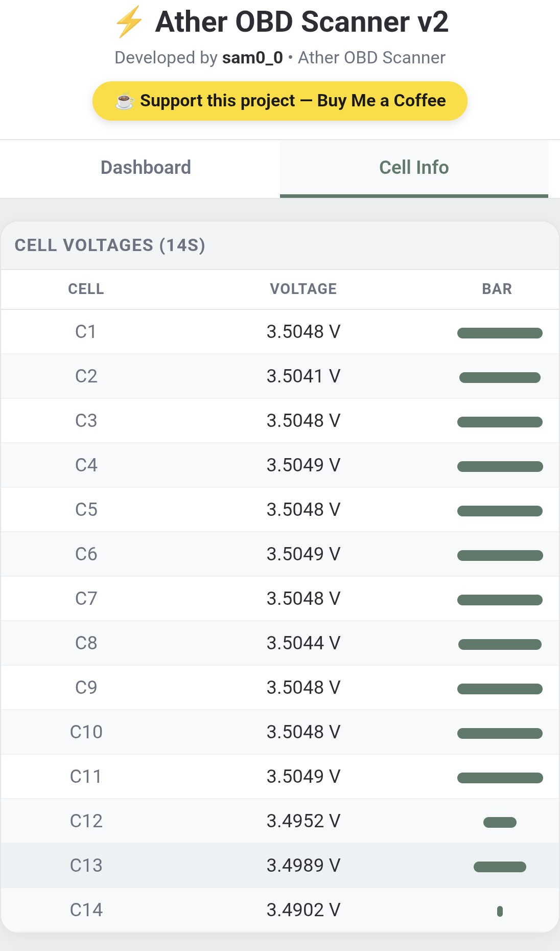Click the C13 voltage bar
Screen dimensions: 560x951
pos(500,867)
